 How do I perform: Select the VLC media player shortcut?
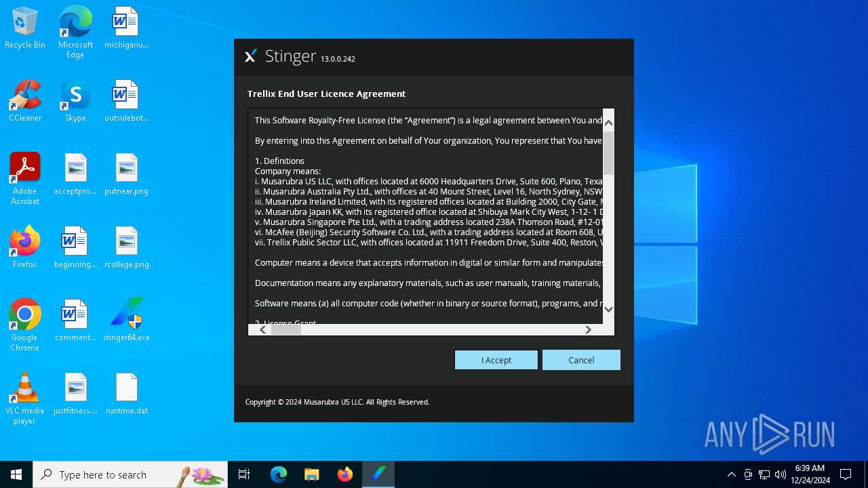click(25, 398)
